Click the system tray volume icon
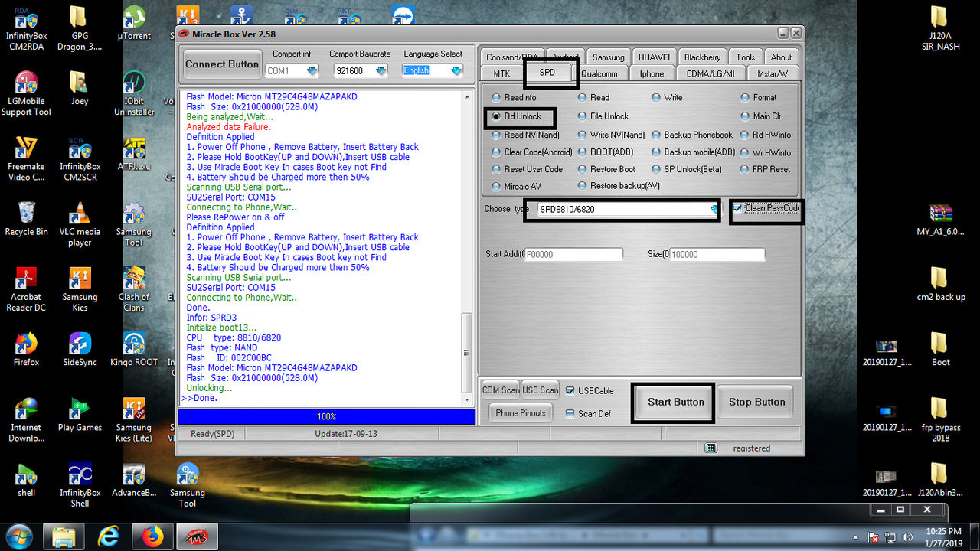Image resolution: width=980 pixels, height=551 pixels. tap(908, 537)
